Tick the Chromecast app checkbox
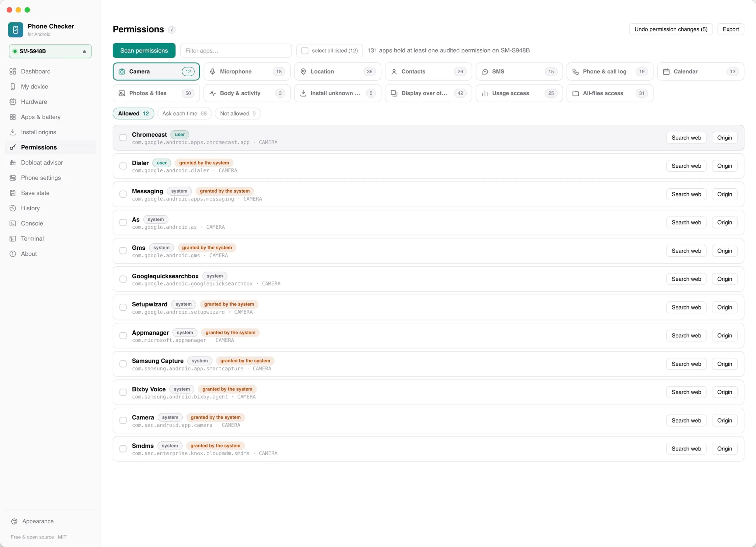The image size is (756, 547). 123,138
